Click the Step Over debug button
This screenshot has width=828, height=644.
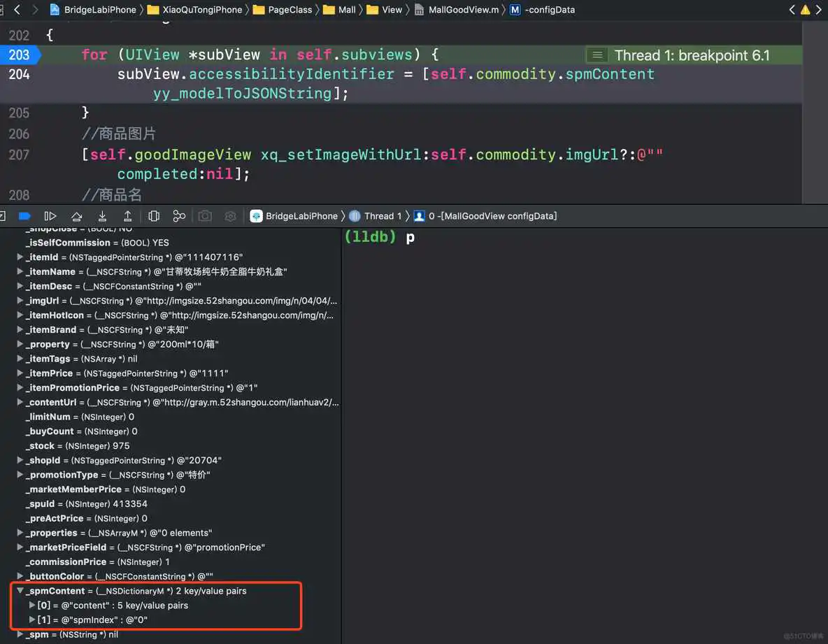(76, 216)
